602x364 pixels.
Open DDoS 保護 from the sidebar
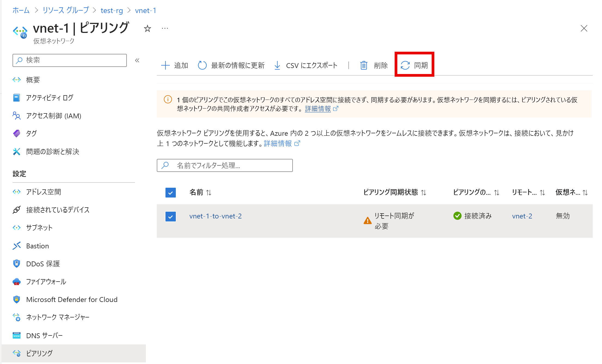[43, 263]
